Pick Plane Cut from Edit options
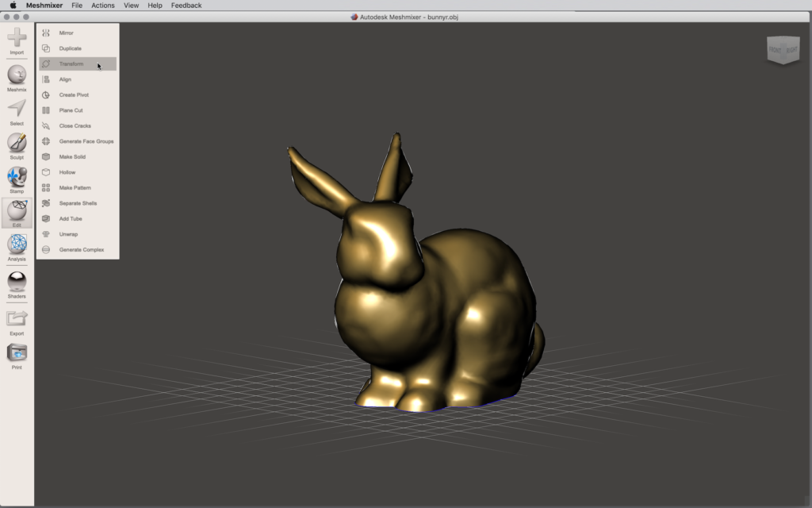This screenshot has width=812, height=508. coord(71,110)
